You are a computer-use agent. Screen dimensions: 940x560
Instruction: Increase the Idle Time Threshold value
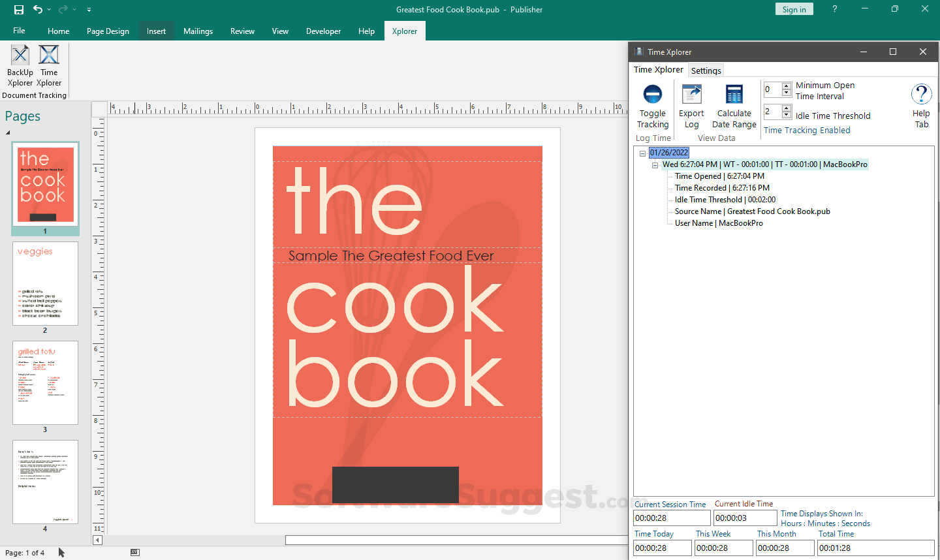(787, 108)
